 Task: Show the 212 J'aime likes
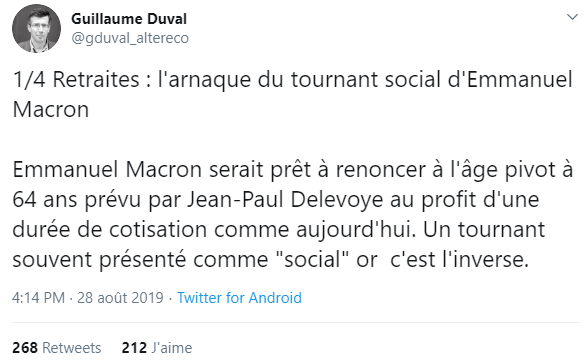point(157,348)
